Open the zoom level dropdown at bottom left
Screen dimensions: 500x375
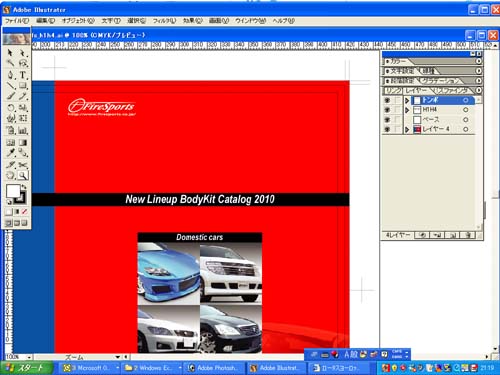point(29,357)
